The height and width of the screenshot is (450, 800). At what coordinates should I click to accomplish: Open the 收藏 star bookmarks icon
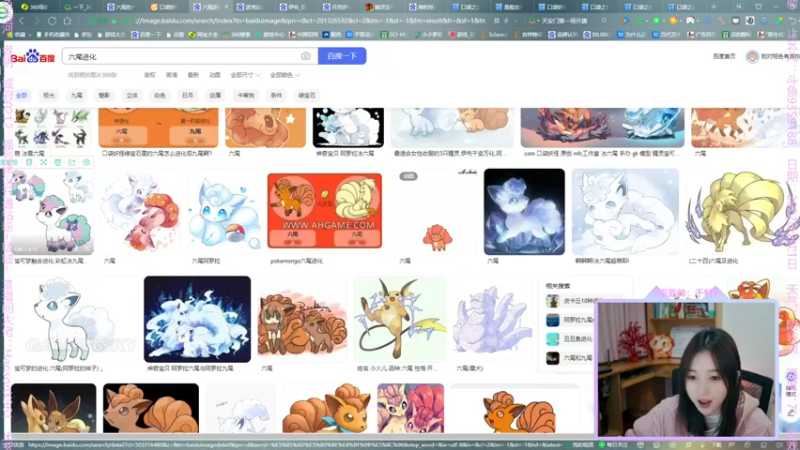pos(12,35)
